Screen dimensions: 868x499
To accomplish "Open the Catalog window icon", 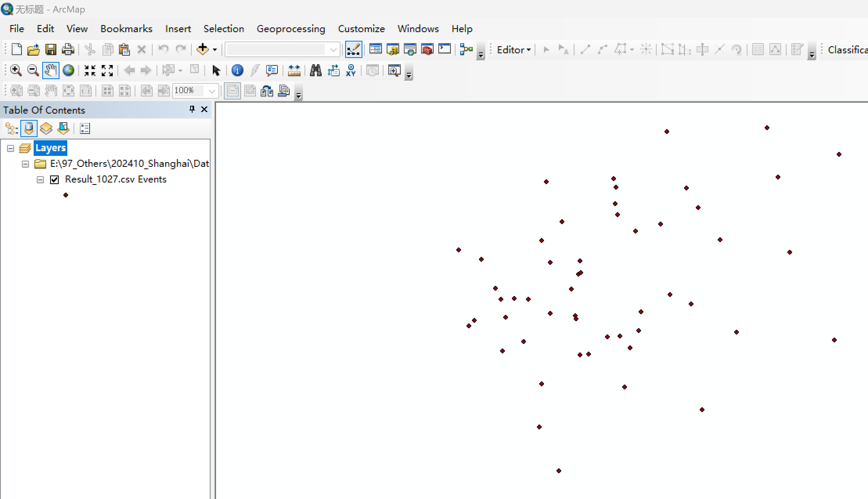I will [393, 49].
